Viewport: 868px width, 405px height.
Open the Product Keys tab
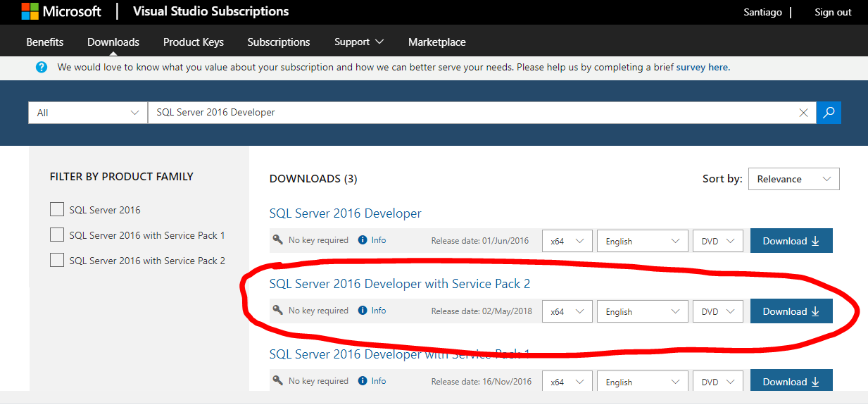coord(194,42)
